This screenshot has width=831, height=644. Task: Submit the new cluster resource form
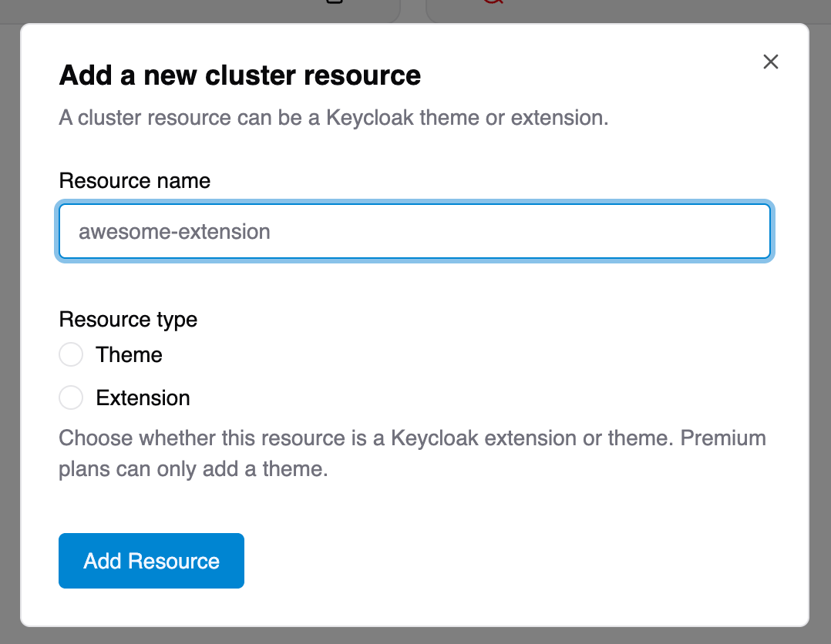(151, 561)
